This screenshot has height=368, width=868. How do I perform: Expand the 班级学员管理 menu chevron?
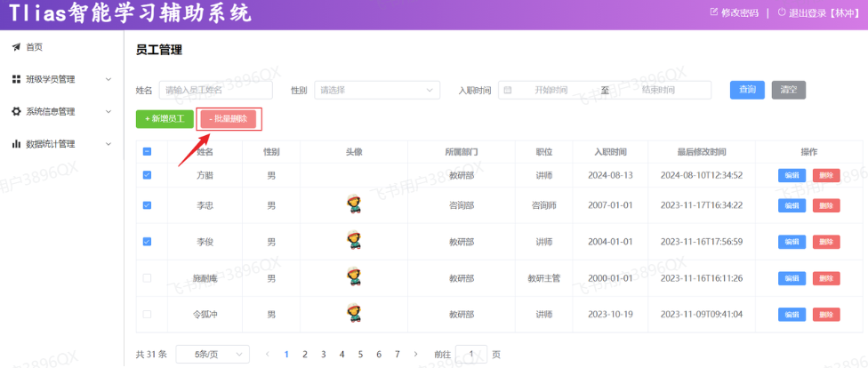[x=108, y=79]
